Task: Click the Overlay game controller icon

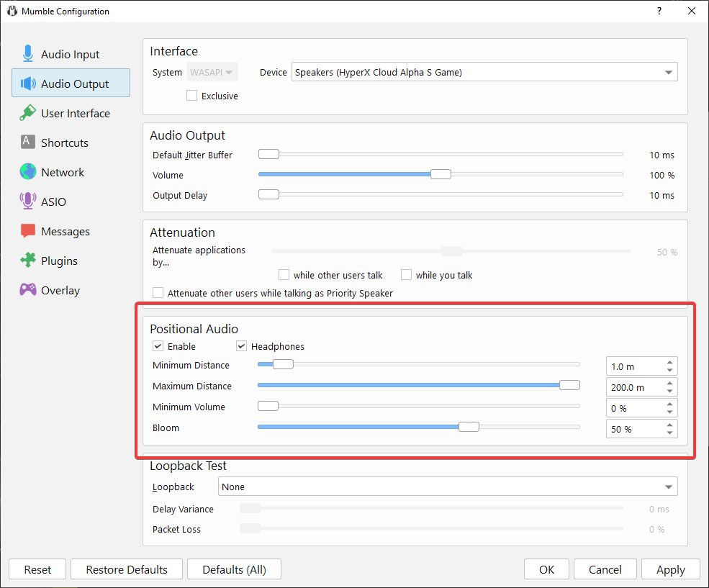Action: pos(27,290)
